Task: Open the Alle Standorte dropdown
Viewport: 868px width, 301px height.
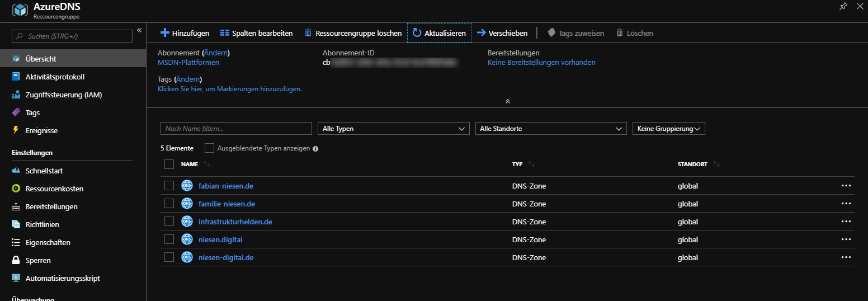Action: [551, 129]
